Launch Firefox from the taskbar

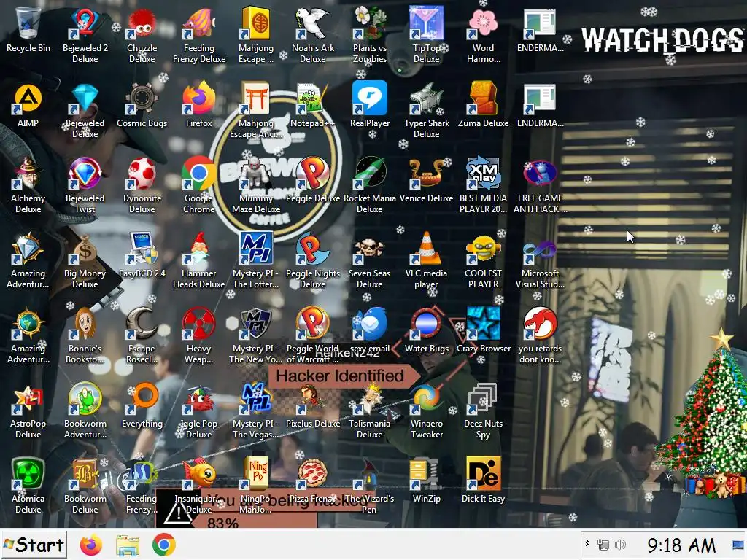pyautogui.click(x=91, y=545)
